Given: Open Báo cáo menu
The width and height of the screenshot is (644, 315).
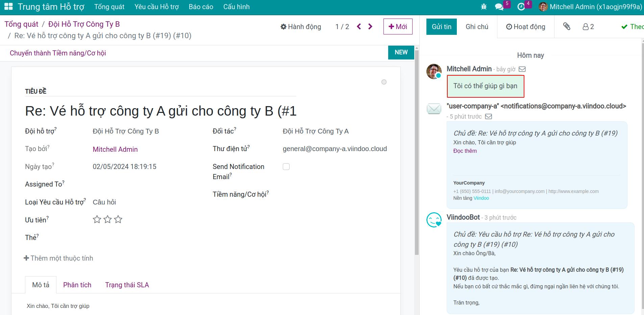Looking at the screenshot, I should [201, 7].
